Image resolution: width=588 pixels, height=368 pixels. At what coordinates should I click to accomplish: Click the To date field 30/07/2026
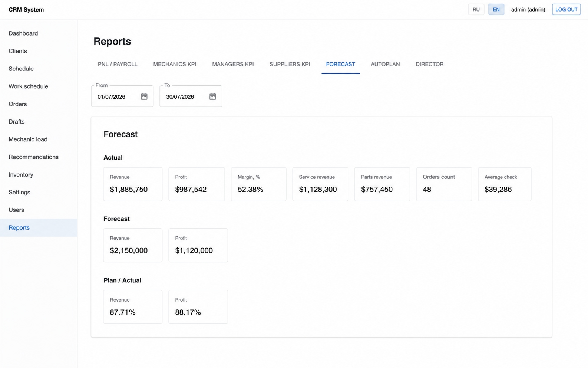(191, 96)
